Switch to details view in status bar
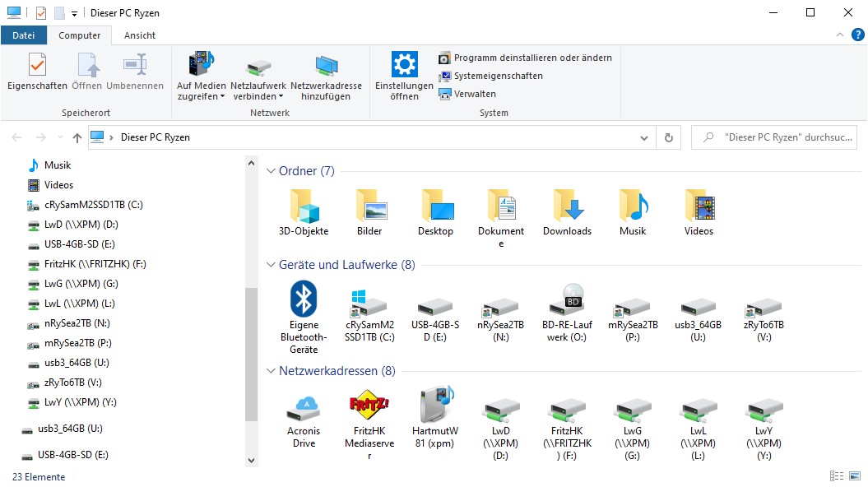Screen dimensions: 868x487 pos(837,476)
